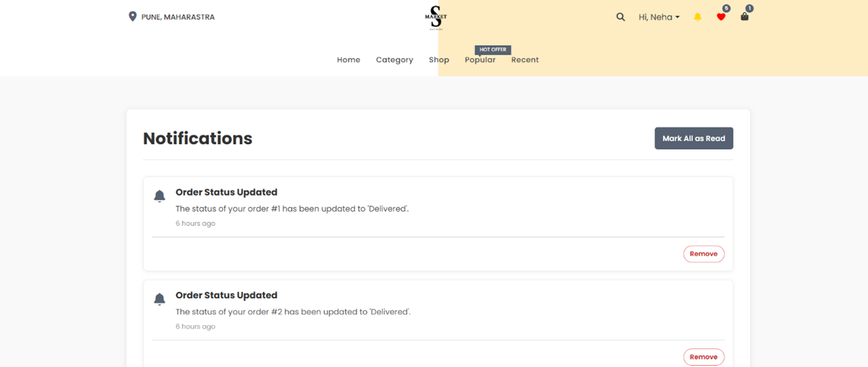Click bell icon of order #1 notification
This screenshot has width=868, height=367.
160,196
